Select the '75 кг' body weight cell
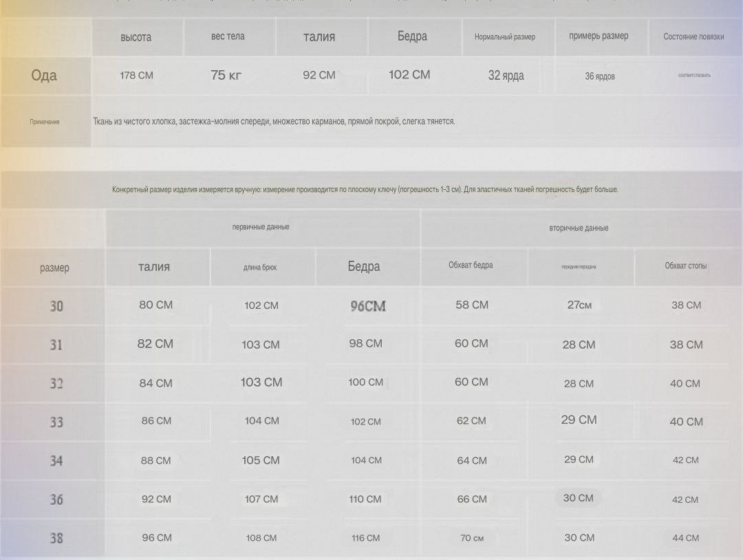This screenshot has height=560, width=743. 226,76
